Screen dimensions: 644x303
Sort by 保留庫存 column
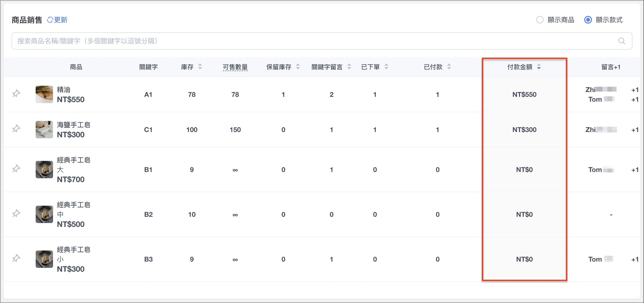pyautogui.click(x=298, y=67)
